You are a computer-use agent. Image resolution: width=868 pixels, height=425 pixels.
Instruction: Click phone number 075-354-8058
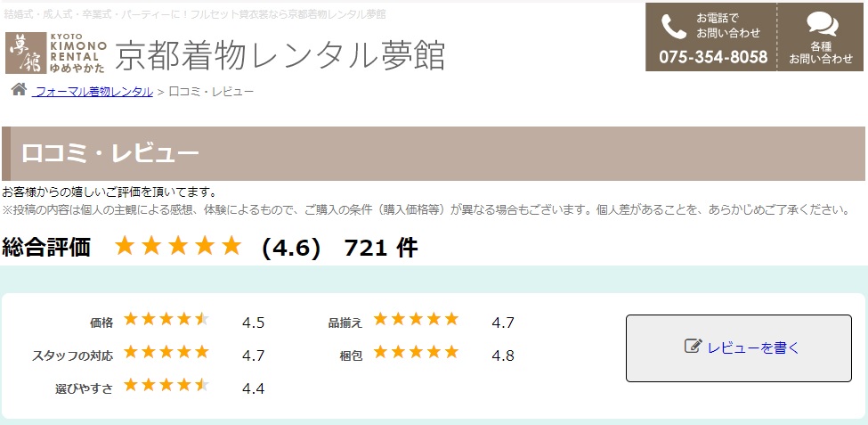[x=713, y=57]
